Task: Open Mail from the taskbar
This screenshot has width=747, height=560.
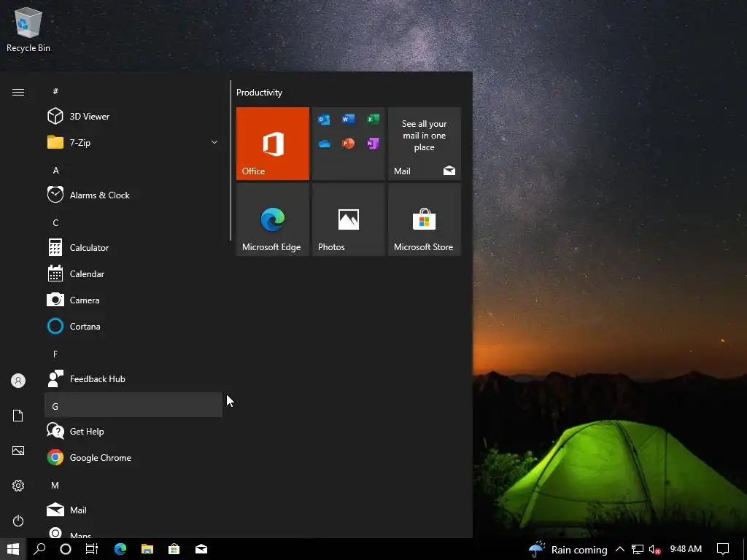Action: (x=201, y=549)
